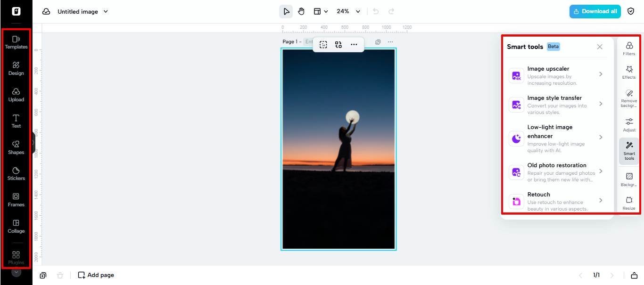Click the Smart tools panel heading
644x285 pixels.
click(525, 47)
